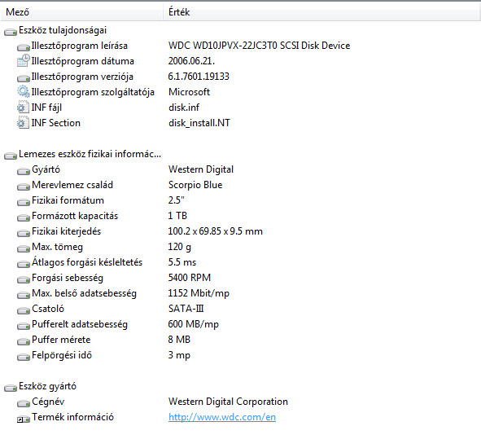Click the drive icon beside Fizikai formátum
Screen dimensions: 481x448
click(24, 202)
